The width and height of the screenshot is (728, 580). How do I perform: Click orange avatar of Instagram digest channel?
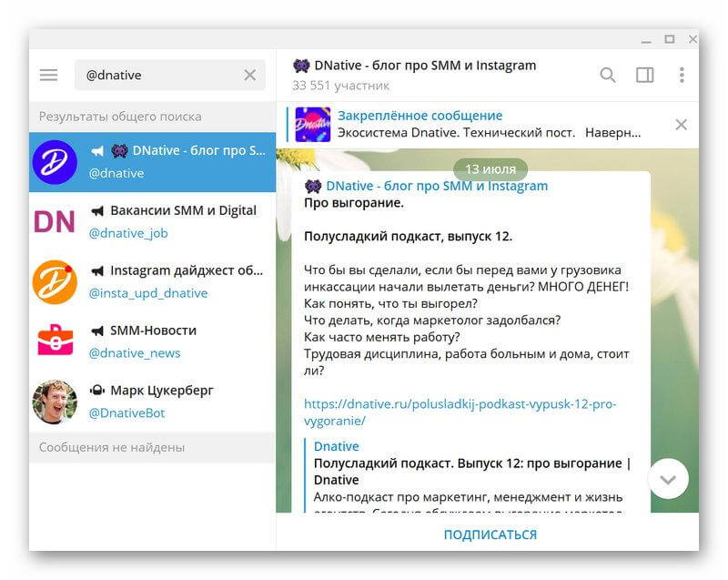[55, 282]
